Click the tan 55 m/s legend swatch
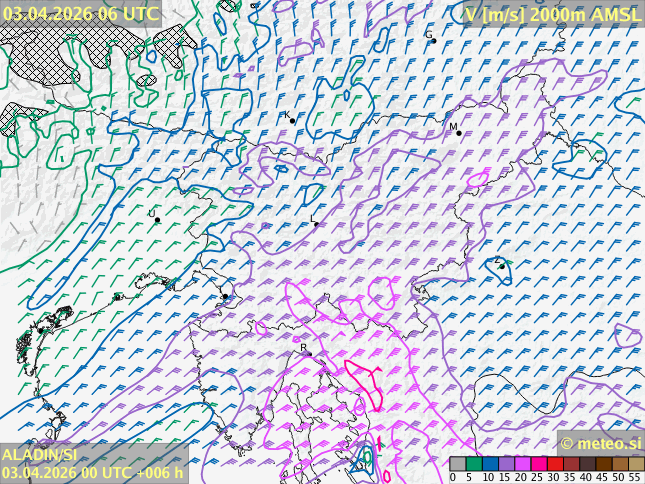The width and height of the screenshot is (645, 484). (x=636, y=464)
